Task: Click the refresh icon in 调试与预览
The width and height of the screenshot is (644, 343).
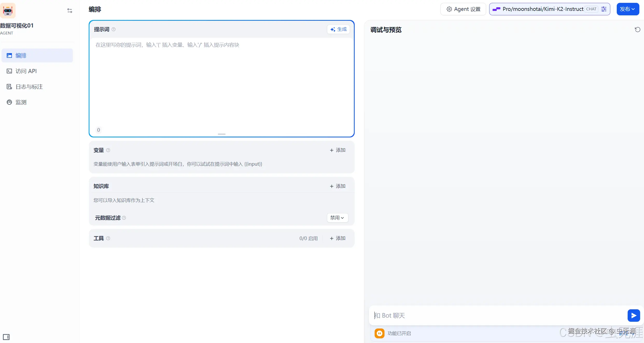Action: click(638, 29)
